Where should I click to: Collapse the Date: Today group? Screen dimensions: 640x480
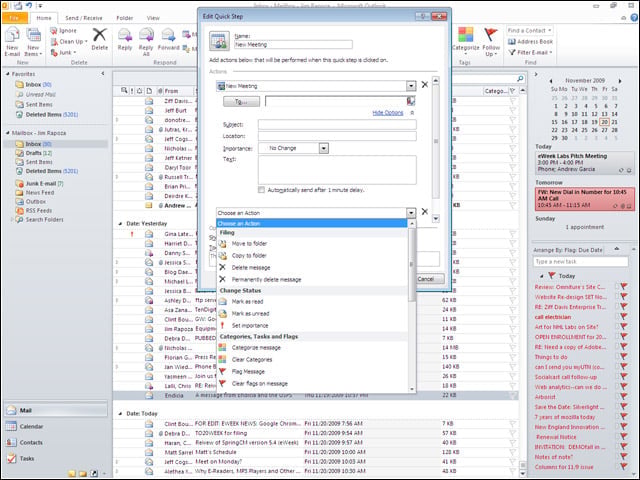pyautogui.click(x=120, y=413)
